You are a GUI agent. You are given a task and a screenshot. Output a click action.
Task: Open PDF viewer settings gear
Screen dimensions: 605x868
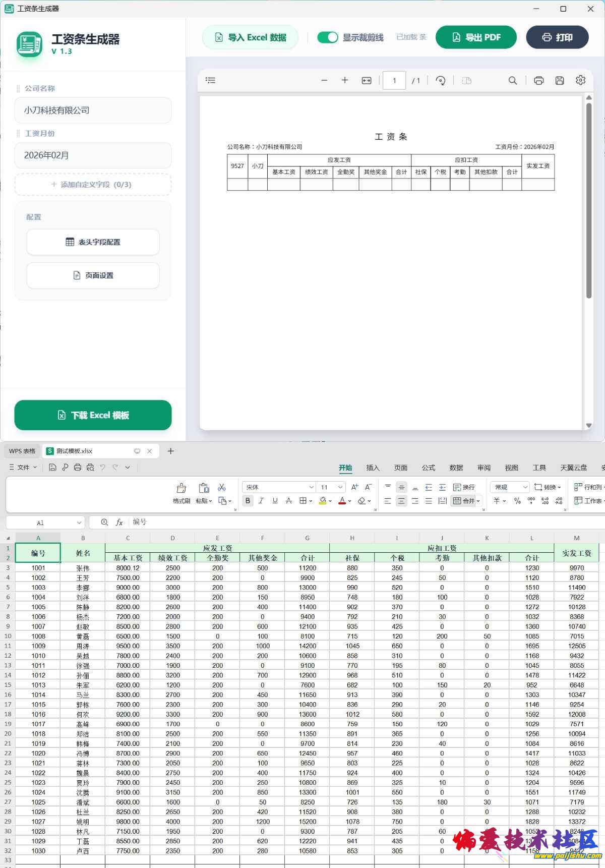click(x=580, y=80)
